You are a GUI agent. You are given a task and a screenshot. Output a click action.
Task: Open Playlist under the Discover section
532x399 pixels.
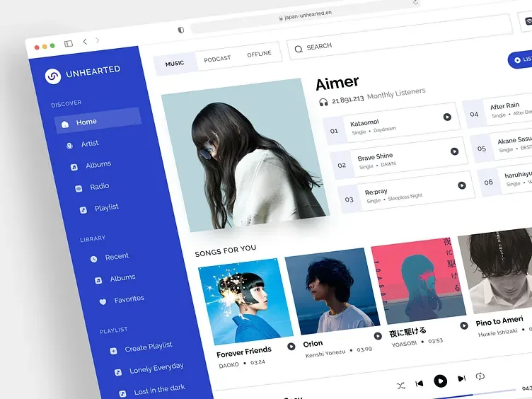(x=107, y=208)
